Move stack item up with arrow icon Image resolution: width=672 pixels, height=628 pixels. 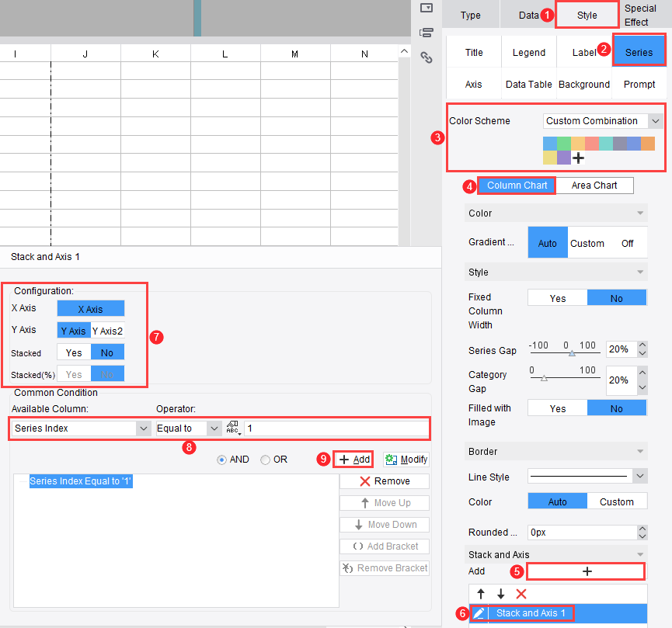coord(481,594)
